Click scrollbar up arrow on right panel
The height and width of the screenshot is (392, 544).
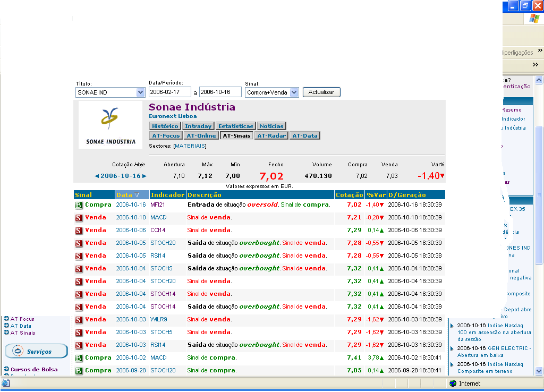point(539,80)
